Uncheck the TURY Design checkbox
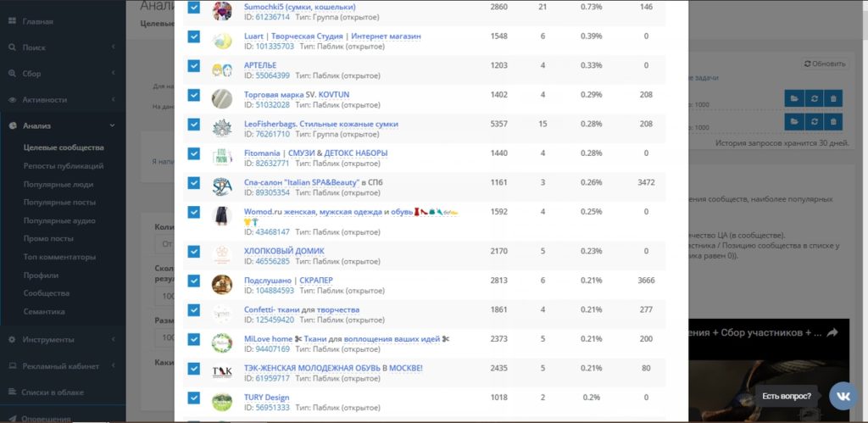868x423 pixels. click(x=194, y=398)
